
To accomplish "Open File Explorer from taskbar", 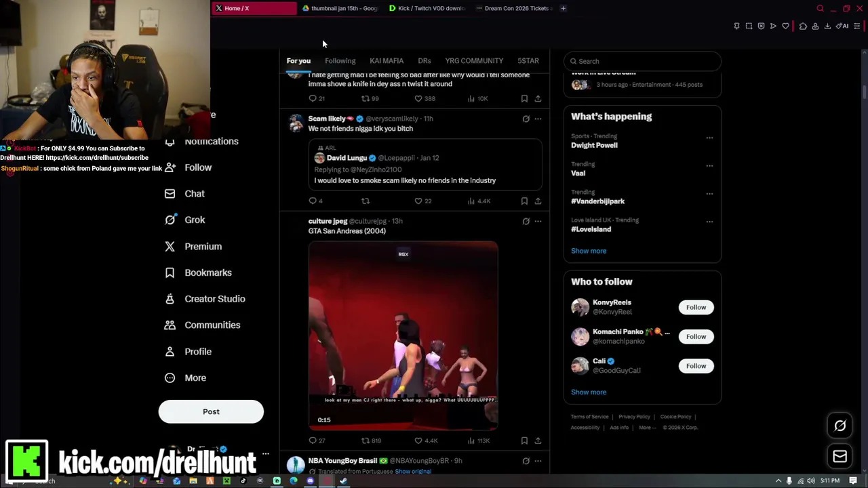I will tap(193, 481).
